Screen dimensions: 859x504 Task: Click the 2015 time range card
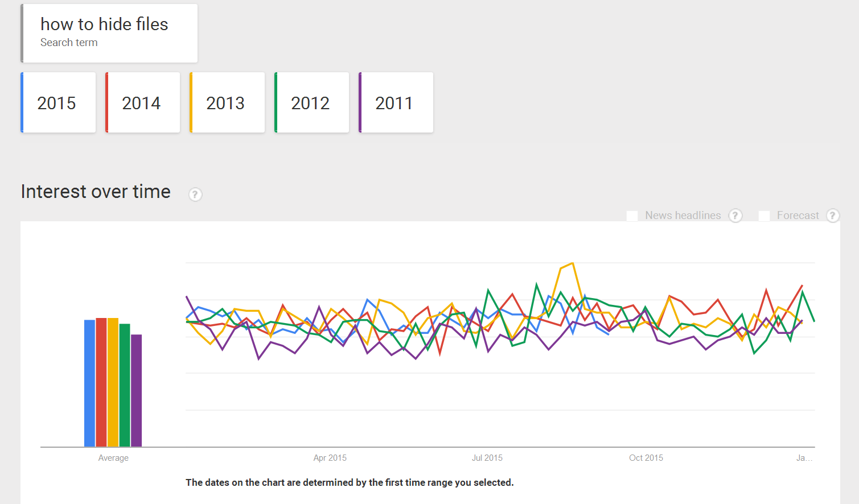[58, 103]
